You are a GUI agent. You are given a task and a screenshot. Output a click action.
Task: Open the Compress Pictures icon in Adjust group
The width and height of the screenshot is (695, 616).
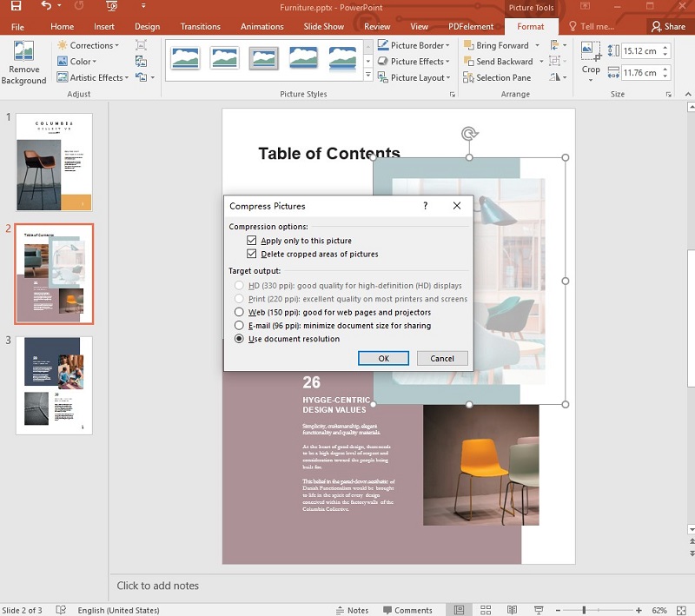click(141, 44)
